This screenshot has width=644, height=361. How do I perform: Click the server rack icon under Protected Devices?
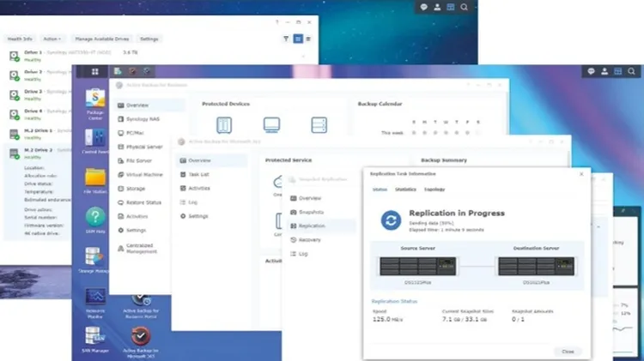319,125
